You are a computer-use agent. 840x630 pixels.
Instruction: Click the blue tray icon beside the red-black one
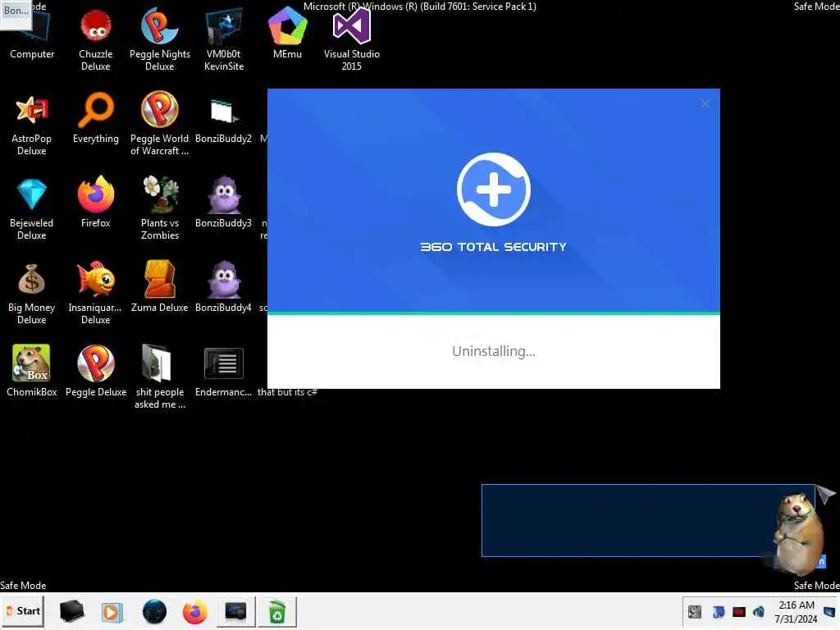(719, 612)
